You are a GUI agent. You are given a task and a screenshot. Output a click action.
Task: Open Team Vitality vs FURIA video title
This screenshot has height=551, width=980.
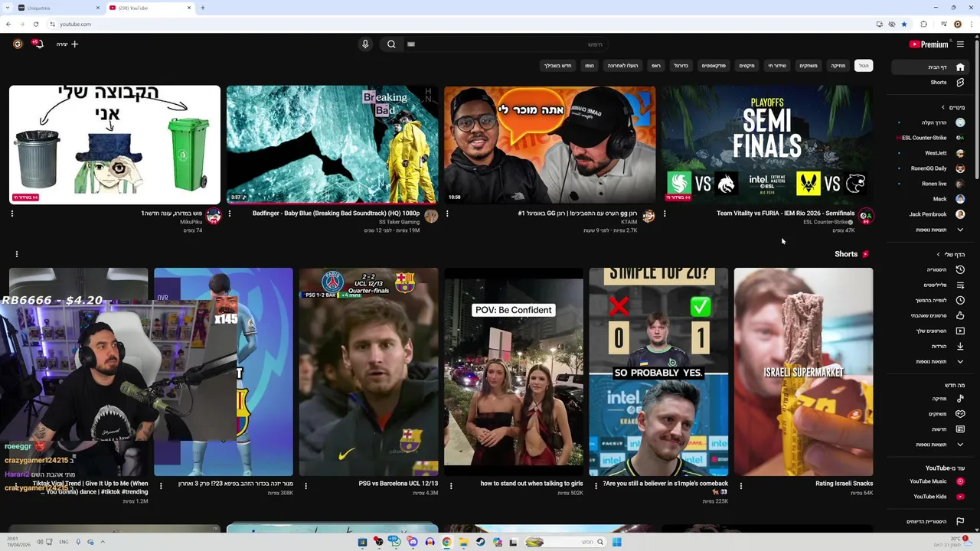tap(786, 214)
